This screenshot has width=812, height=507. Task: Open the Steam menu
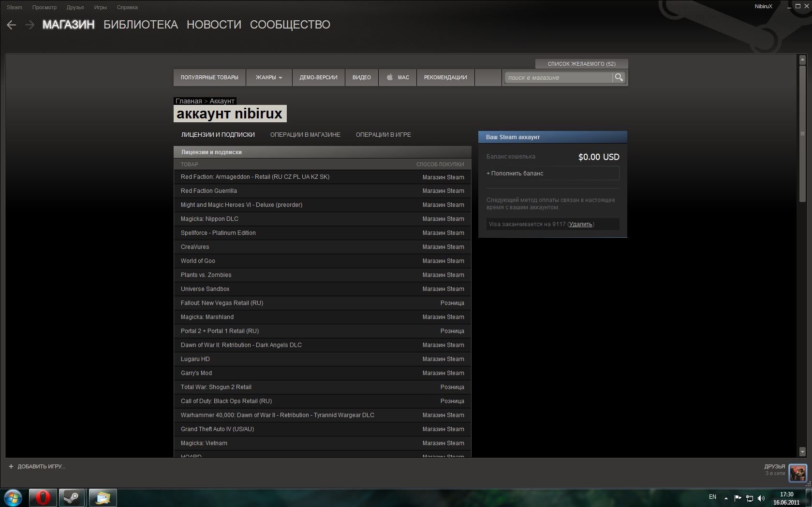[15, 7]
